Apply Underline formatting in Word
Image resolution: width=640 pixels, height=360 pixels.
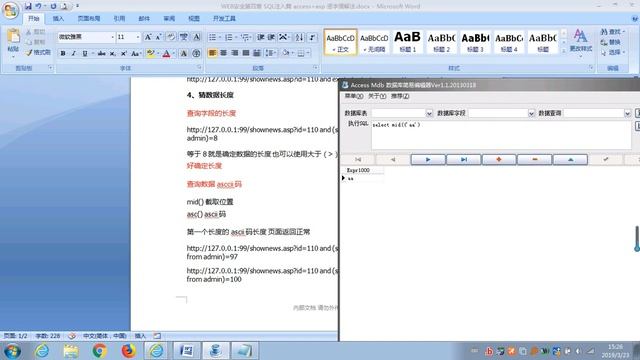(x=84, y=53)
